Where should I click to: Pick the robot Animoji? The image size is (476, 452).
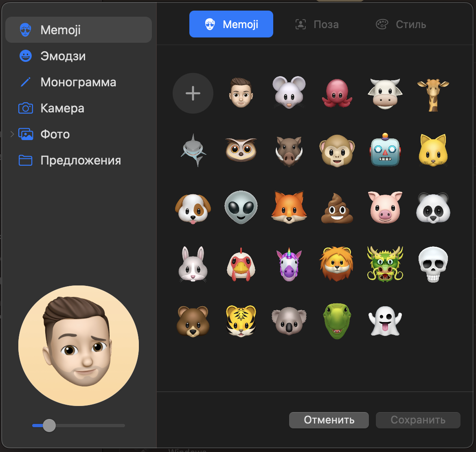(x=385, y=150)
